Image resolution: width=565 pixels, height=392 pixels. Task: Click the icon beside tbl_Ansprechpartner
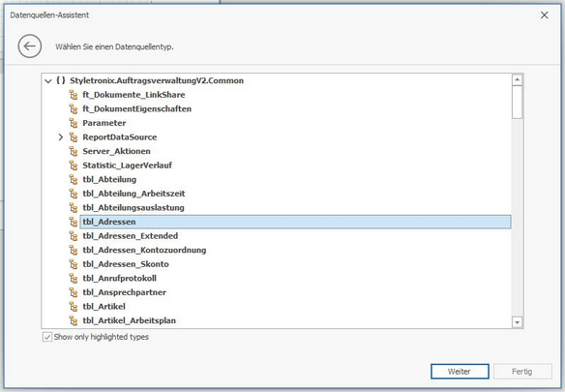click(x=74, y=292)
